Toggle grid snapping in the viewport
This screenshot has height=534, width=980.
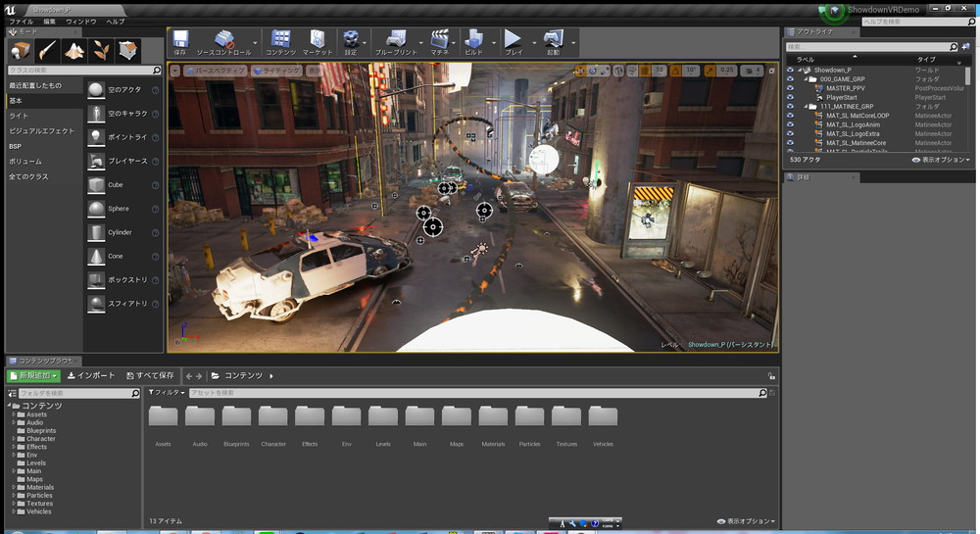pyautogui.click(x=645, y=71)
